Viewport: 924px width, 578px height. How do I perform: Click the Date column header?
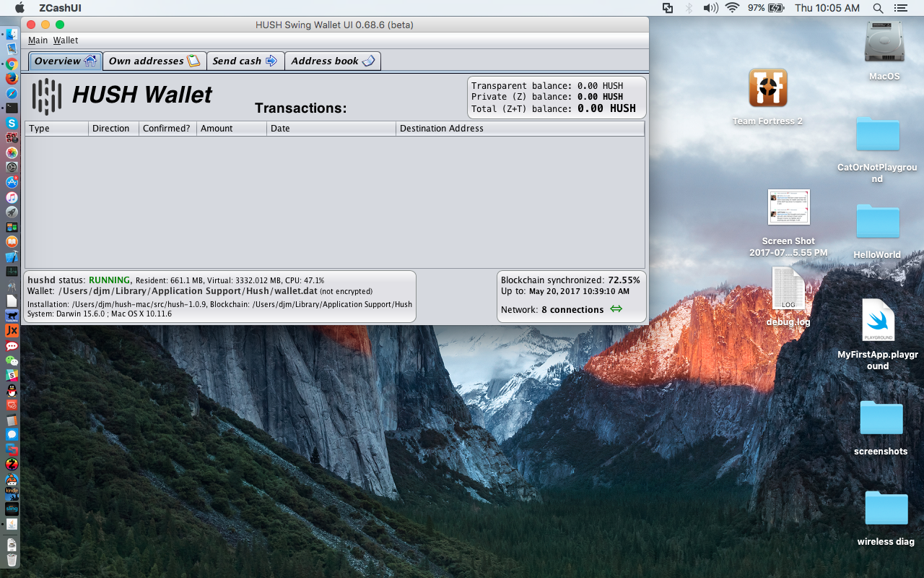331,129
